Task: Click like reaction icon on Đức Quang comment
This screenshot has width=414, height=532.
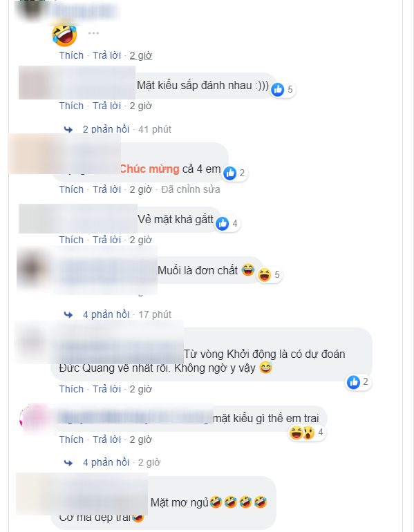Action: pyautogui.click(x=353, y=382)
